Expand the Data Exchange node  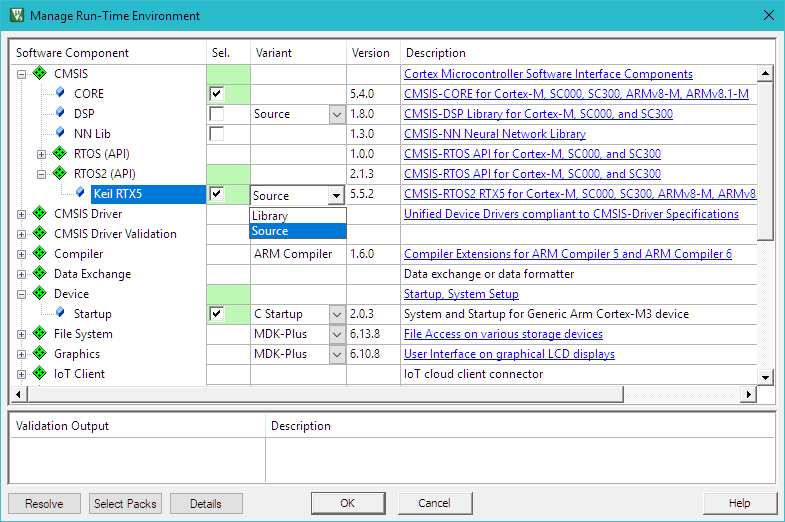[x=21, y=274]
